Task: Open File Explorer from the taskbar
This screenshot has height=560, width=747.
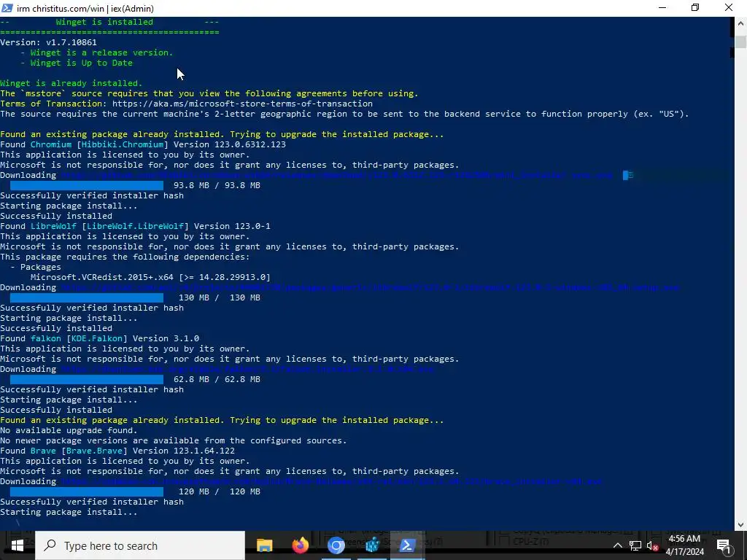Action: [264, 545]
